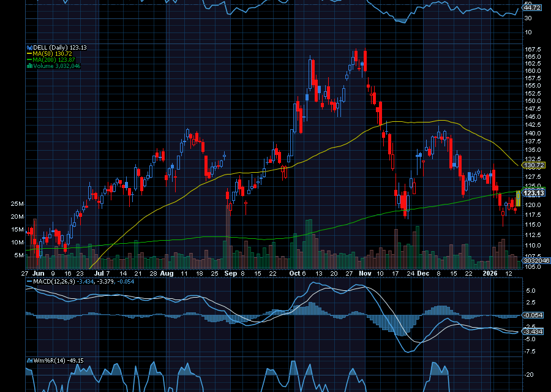This screenshot has height=392, width=551.
Task: Select the green MA(200) line icon in legend
Action: point(29,60)
